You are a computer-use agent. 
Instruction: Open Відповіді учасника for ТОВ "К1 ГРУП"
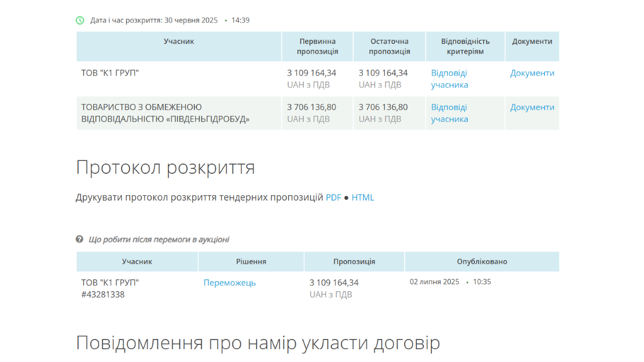pyautogui.click(x=450, y=79)
